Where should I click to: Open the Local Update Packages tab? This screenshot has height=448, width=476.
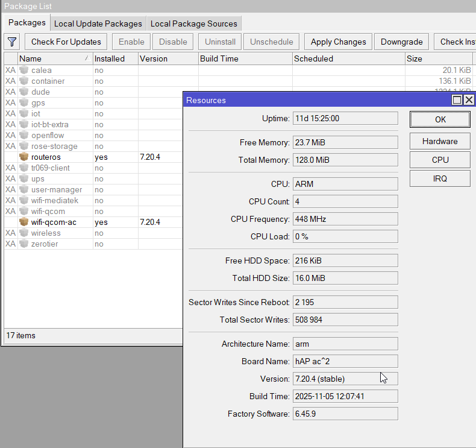coord(98,24)
